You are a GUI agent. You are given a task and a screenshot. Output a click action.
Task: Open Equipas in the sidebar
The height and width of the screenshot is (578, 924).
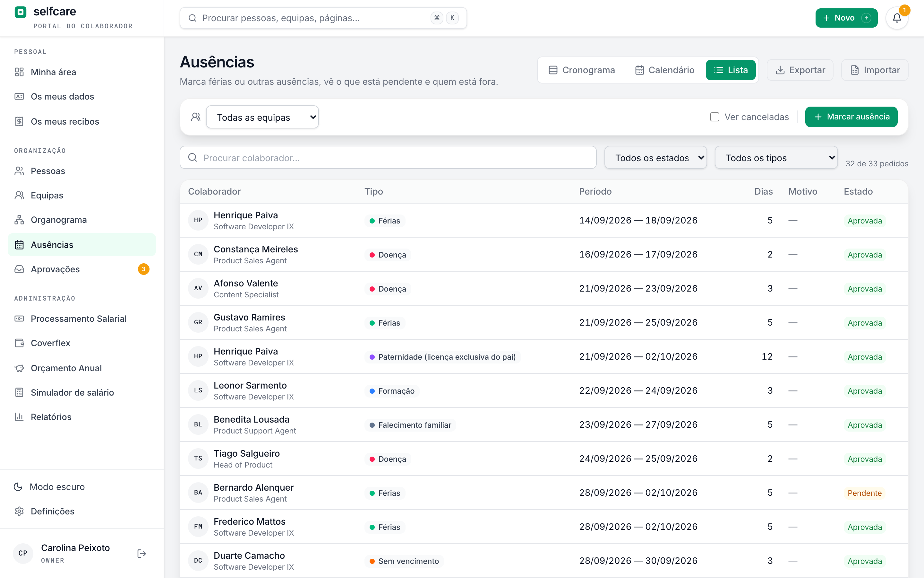[82, 195]
